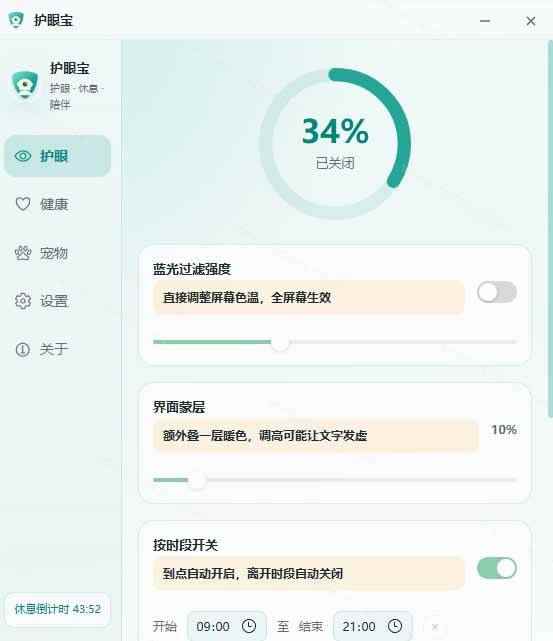Click the small shield icon in title bar

coord(16,20)
